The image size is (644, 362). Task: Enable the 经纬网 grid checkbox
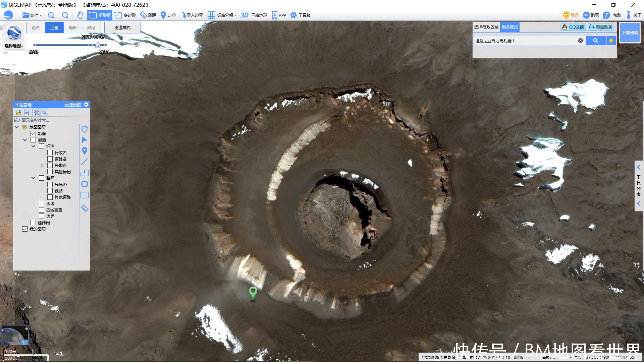tap(33, 223)
